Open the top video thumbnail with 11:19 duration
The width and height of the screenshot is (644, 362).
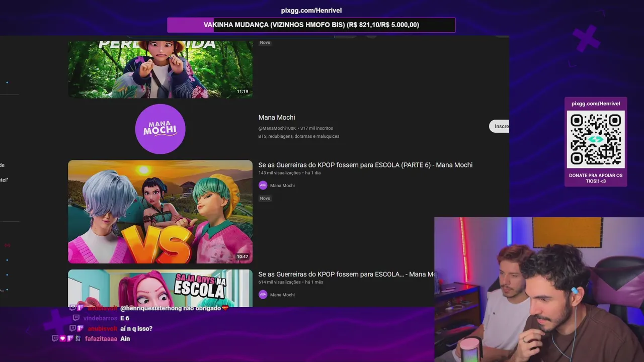[160, 69]
